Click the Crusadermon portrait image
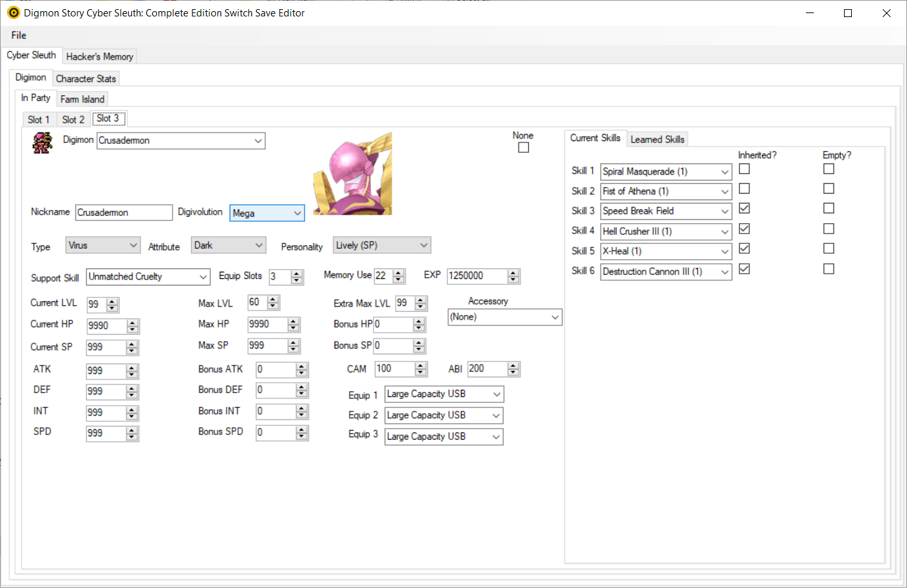The image size is (907, 588). tap(352, 174)
